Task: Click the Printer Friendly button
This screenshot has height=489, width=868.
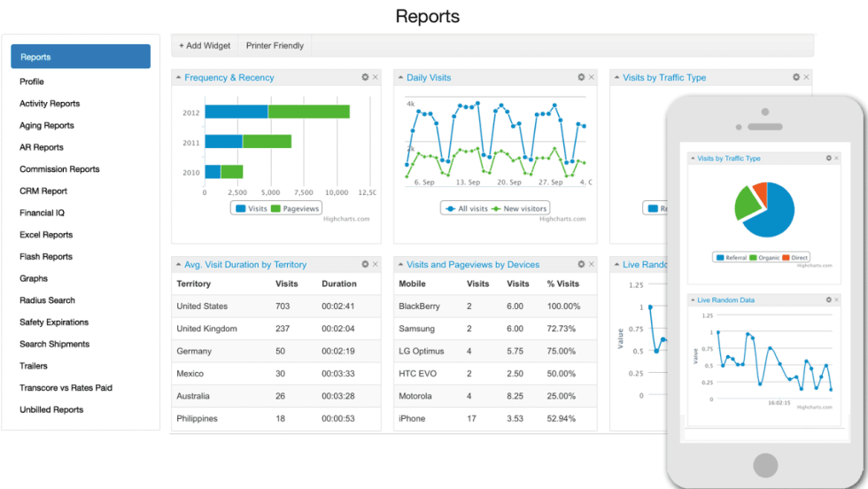Action: (x=275, y=45)
